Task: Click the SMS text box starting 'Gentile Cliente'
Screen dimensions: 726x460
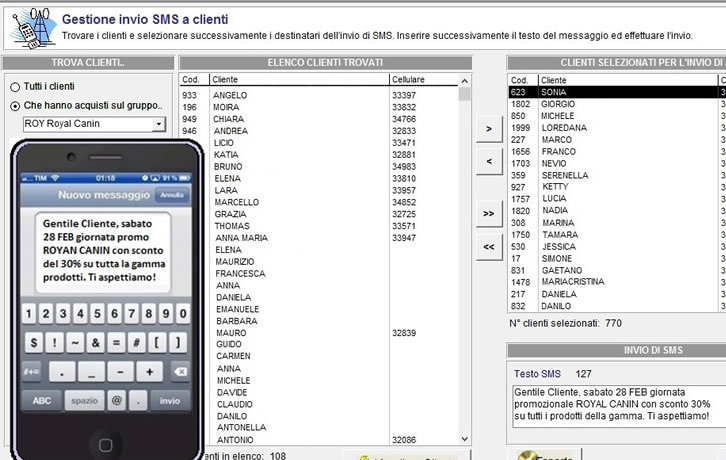Action: (619, 405)
